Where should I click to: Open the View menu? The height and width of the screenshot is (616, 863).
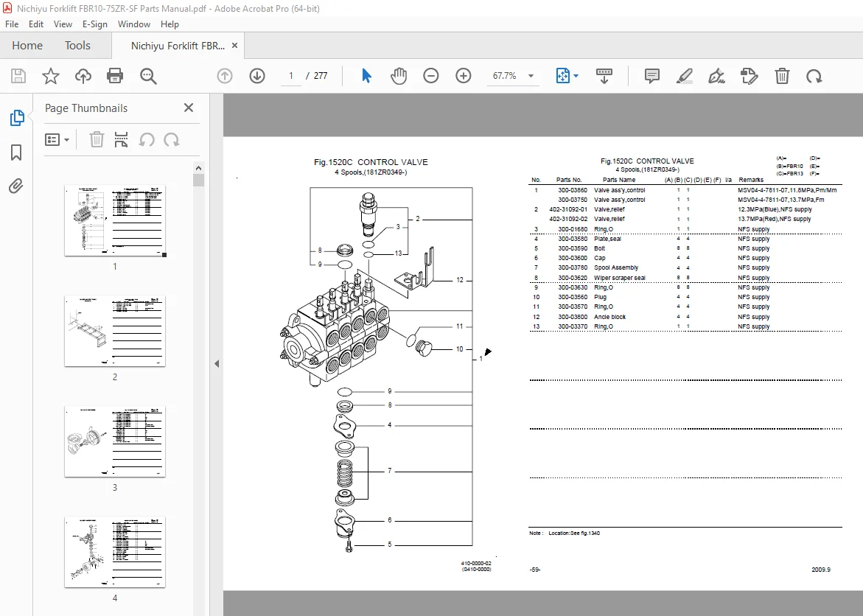coord(63,24)
